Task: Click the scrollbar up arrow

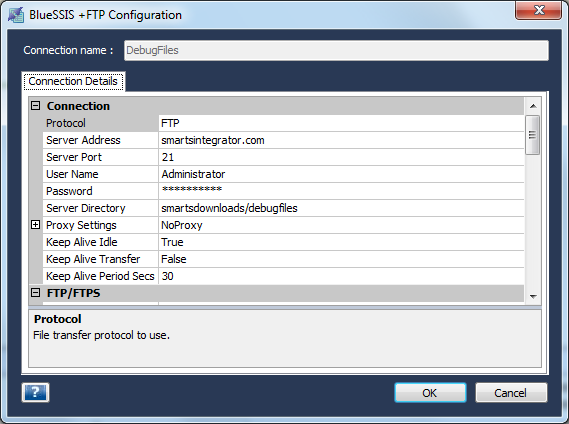Action: (533, 106)
